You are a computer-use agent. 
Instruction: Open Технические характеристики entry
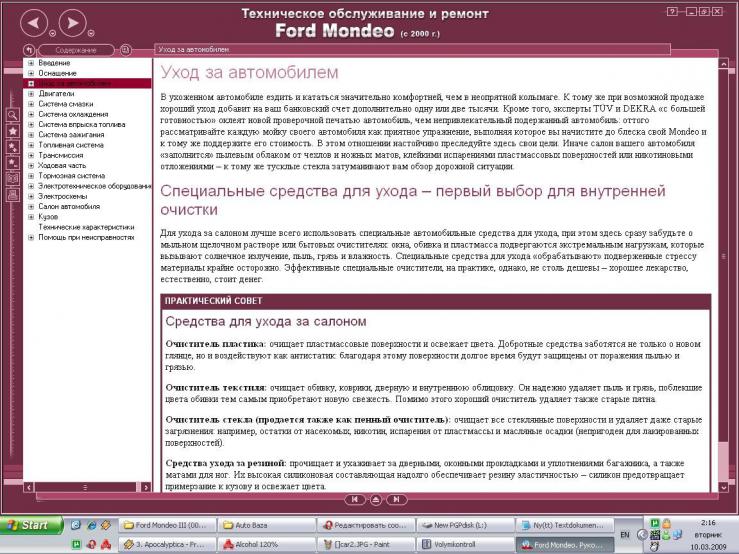(x=86, y=227)
